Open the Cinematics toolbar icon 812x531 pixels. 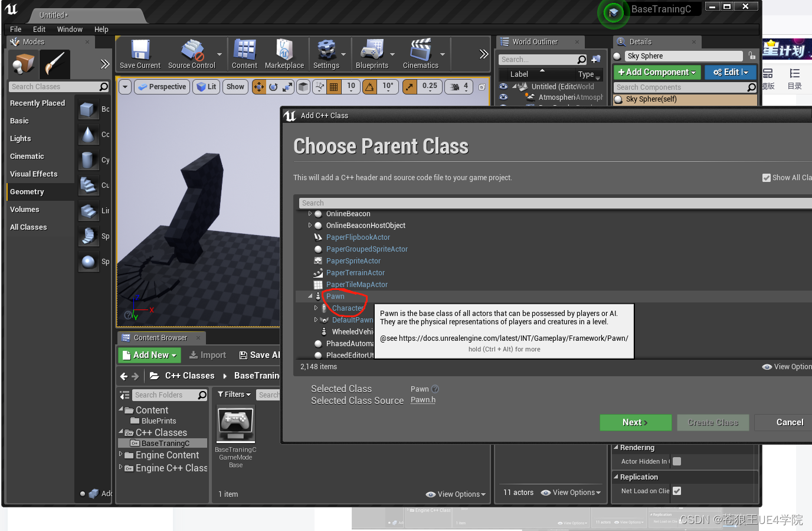(421, 54)
